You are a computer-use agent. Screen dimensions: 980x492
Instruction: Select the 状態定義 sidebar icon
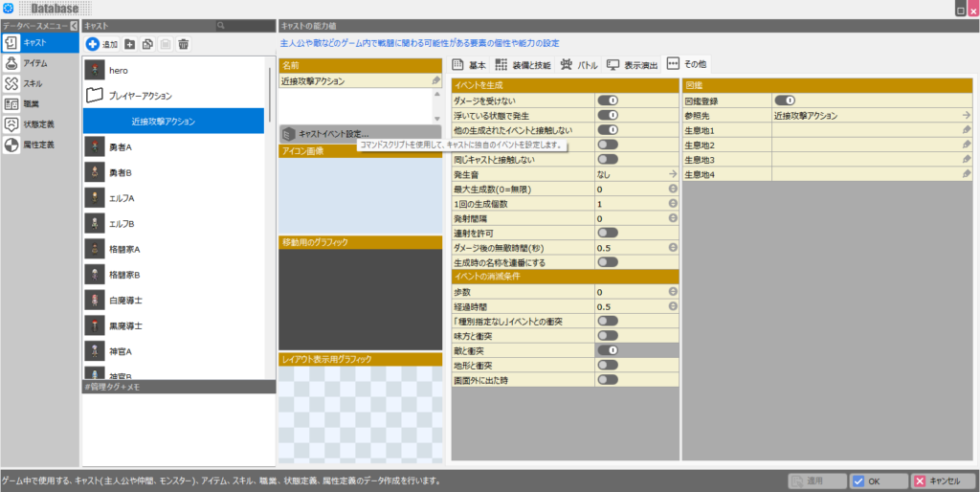pos(11,124)
